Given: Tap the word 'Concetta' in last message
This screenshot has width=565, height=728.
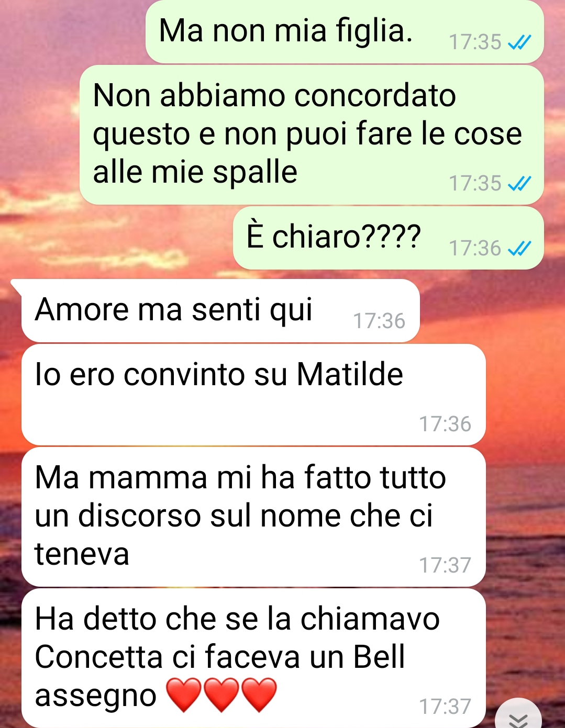Looking at the screenshot, I should pos(99,656).
